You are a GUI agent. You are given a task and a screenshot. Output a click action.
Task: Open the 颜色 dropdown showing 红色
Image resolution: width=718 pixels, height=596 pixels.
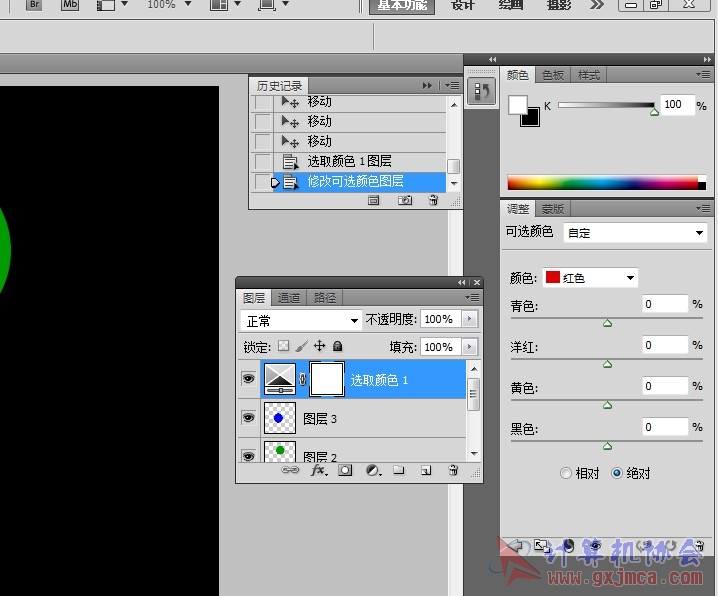pos(590,278)
